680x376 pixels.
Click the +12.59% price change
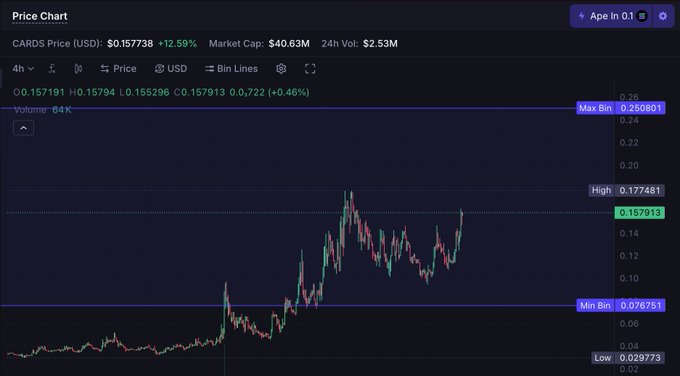(x=177, y=43)
